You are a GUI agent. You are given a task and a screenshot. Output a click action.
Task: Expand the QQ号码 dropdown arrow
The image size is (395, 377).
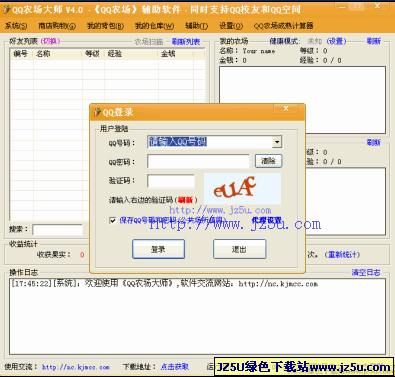pos(277,142)
